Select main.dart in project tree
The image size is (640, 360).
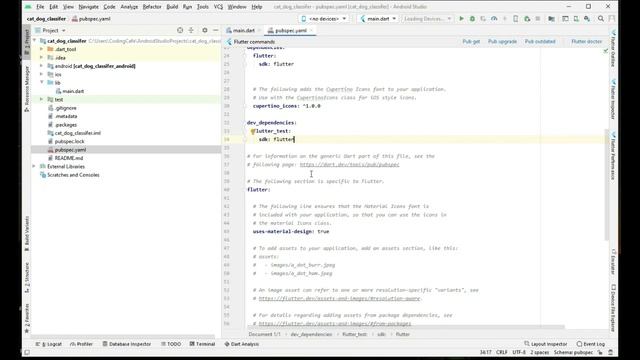pyautogui.click(x=73, y=91)
